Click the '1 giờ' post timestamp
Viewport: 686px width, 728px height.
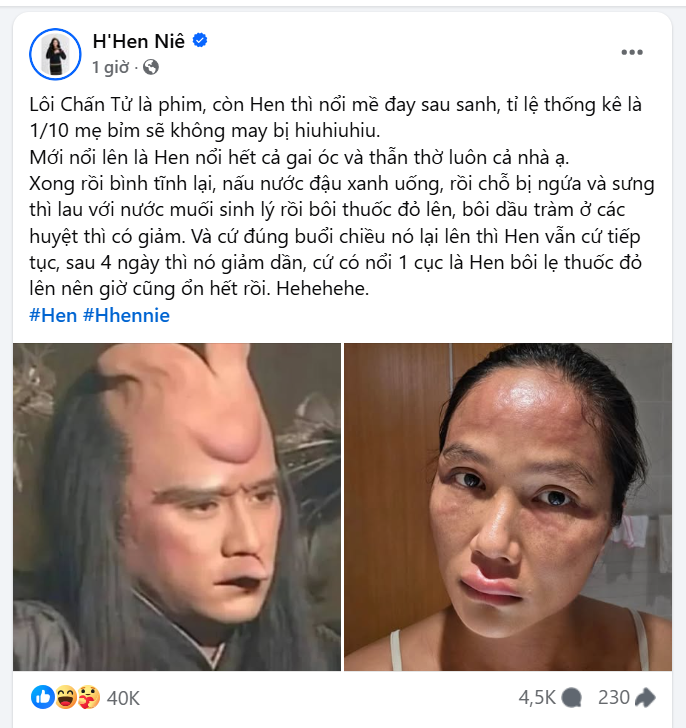pos(110,68)
